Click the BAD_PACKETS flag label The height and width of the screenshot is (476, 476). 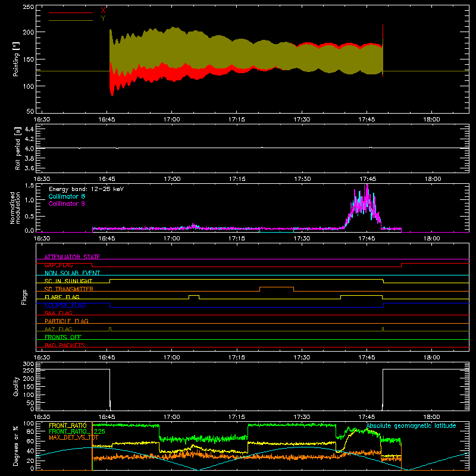[65, 345]
